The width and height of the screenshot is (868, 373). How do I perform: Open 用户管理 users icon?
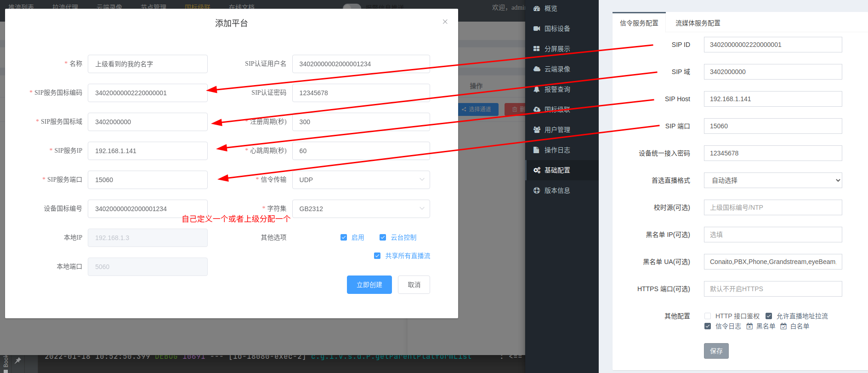536,130
